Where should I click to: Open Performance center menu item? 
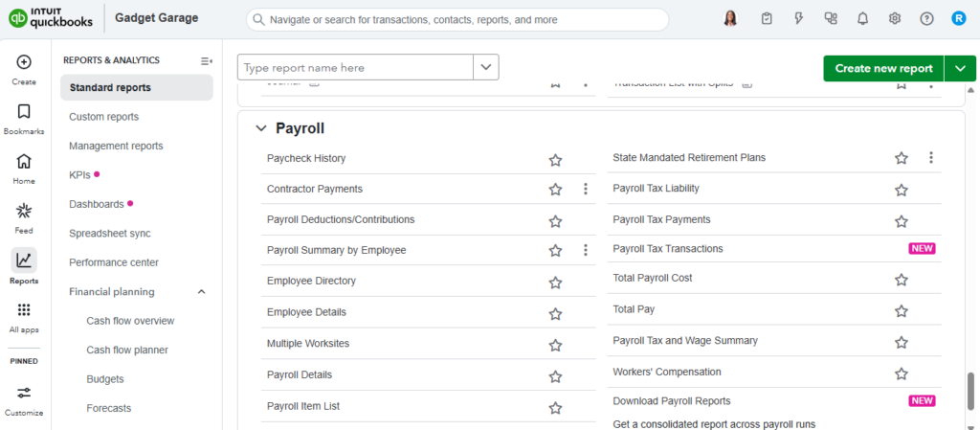tap(114, 262)
